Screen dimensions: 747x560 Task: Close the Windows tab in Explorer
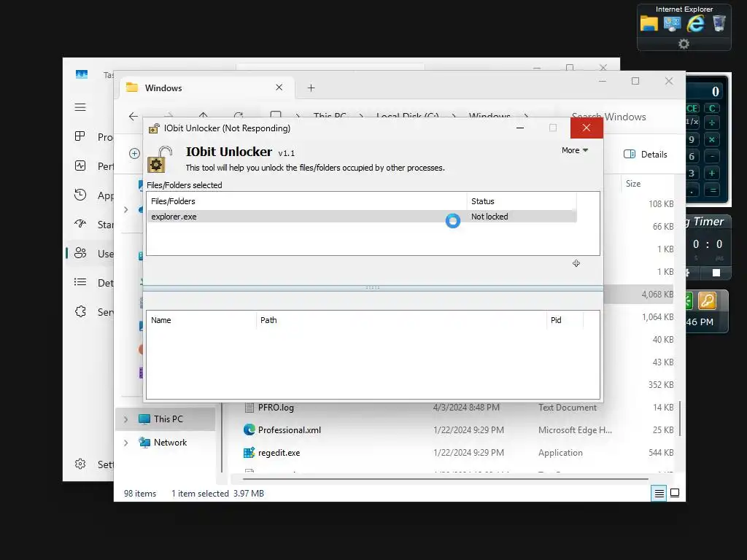[x=279, y=87]
